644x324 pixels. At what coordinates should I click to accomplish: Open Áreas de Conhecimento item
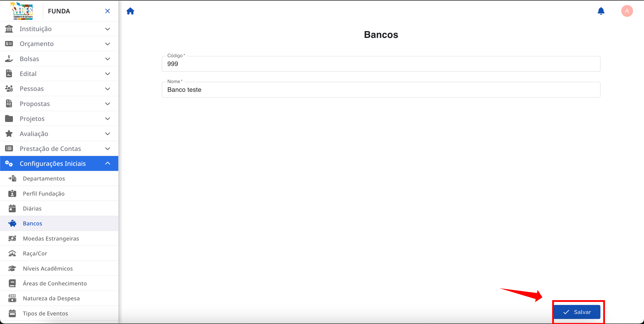pos(55,283)
